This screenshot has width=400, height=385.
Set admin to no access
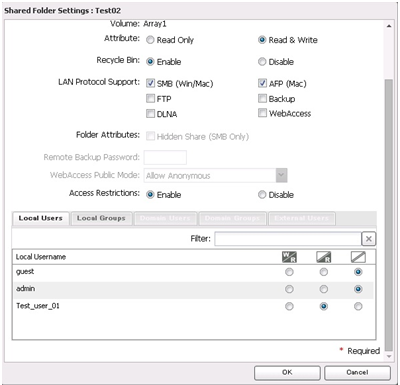point(358,289)
